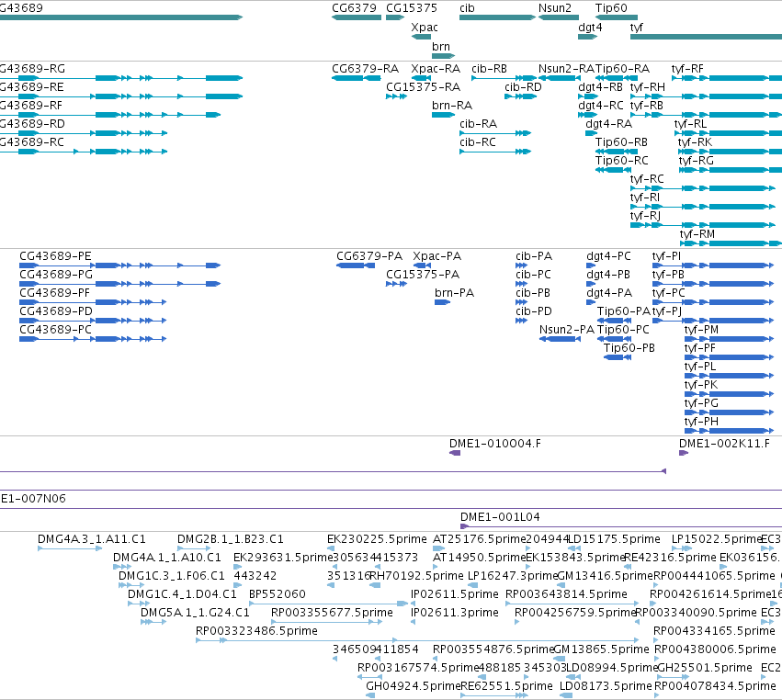Click the Xpac-RA transcript label
The image size is (782, 700).
[x=436, y=69]
